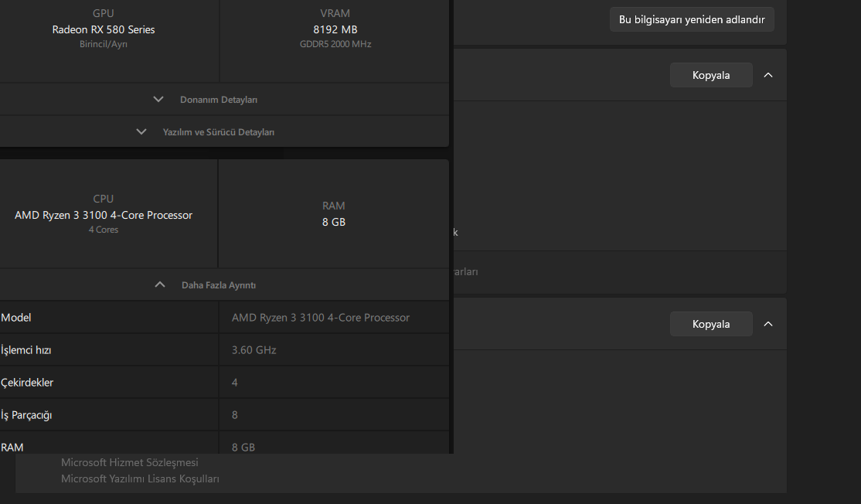
Task: Select the RAM 8 GB card
Action: (334, 213)
